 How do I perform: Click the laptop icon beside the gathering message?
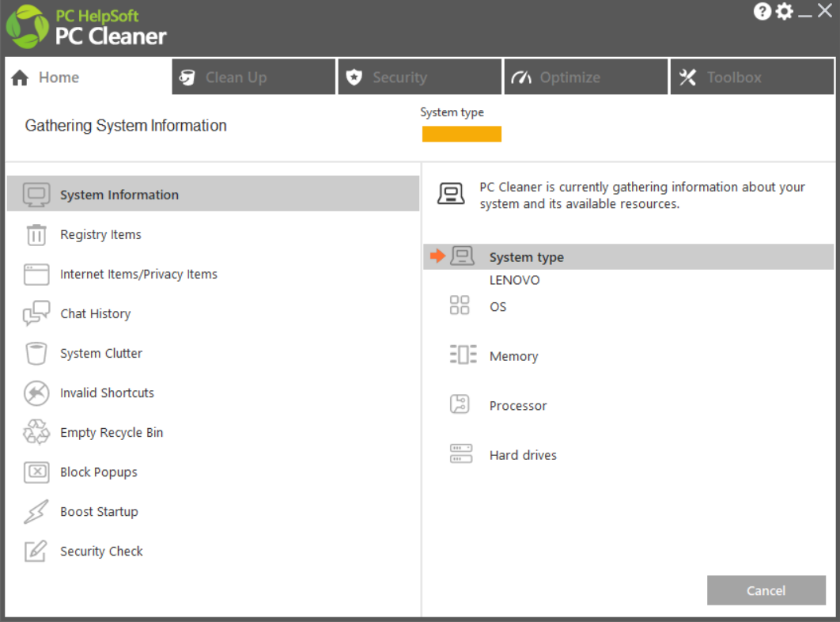point(451,194)
